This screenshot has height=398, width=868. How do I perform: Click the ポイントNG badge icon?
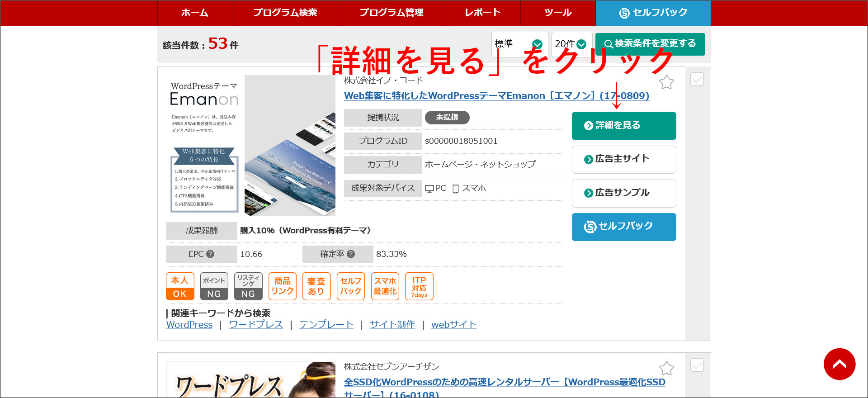point(214,286)
